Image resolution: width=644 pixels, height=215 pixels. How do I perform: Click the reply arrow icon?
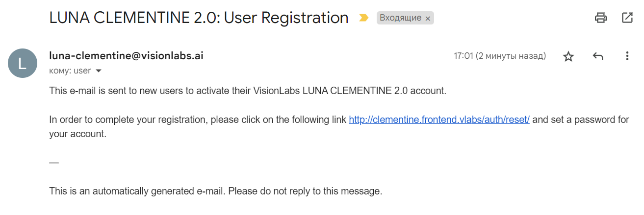click(x=597, y=56)
